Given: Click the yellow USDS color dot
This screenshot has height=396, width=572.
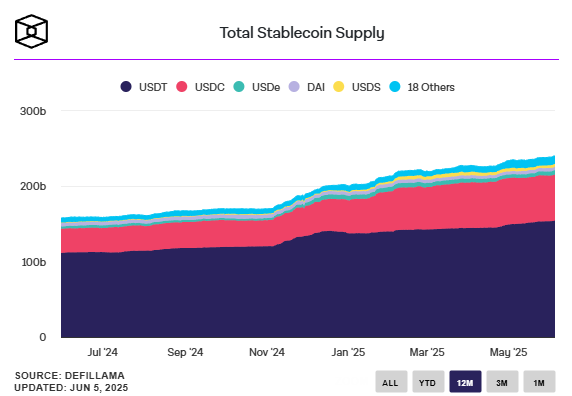Looking at the screenshot, I should tap(339, 87).
